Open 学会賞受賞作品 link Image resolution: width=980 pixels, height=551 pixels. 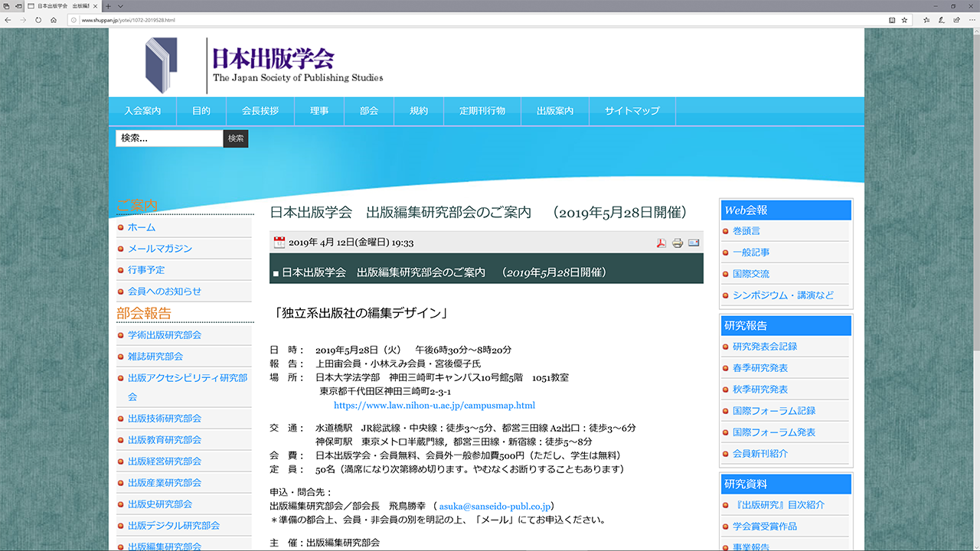[x=765, y=527]
